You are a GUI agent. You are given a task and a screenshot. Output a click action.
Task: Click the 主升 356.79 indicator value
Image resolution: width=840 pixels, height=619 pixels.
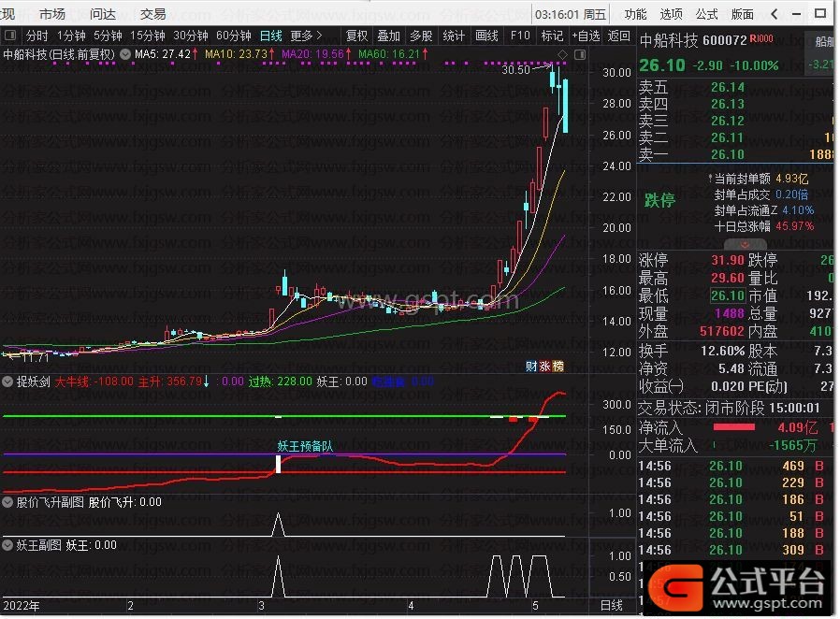pyautogui.click(x=174, y=381)
